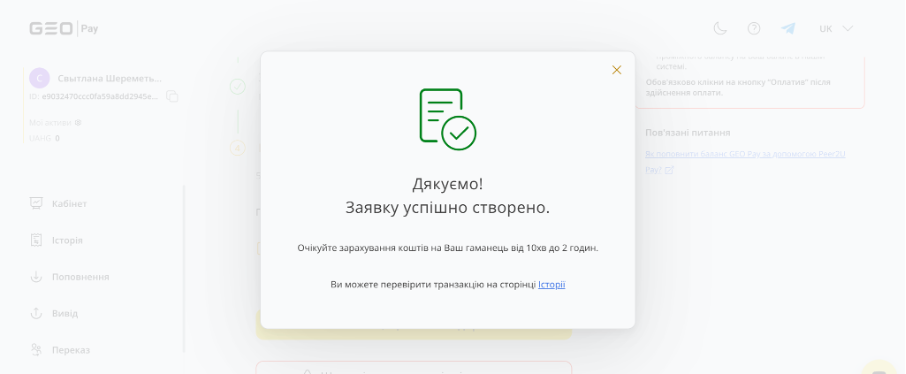
Task: Open Вивід in sidebar
Action: [65, 313]
